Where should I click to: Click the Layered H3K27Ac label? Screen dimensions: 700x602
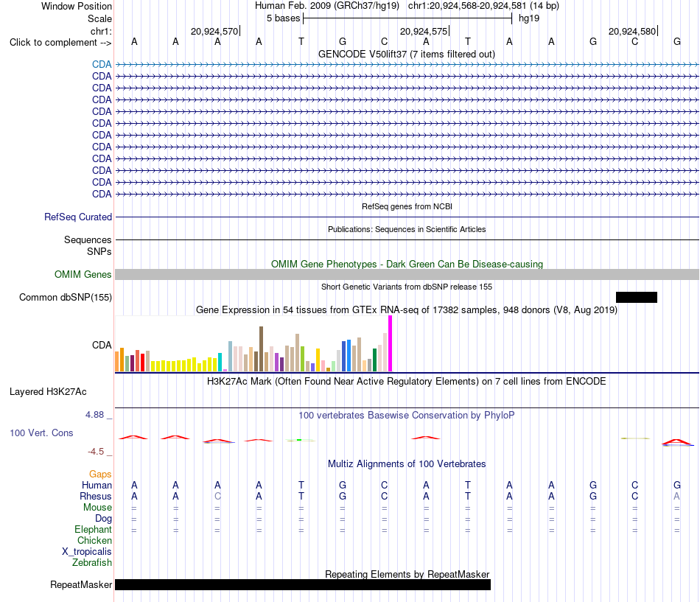point(48,392)
